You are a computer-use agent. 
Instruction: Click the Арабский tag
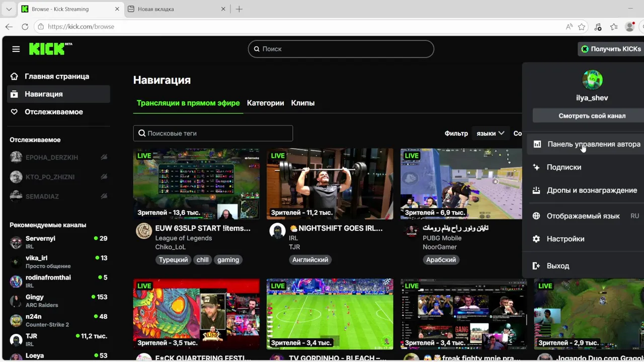(x=441, y=260)
